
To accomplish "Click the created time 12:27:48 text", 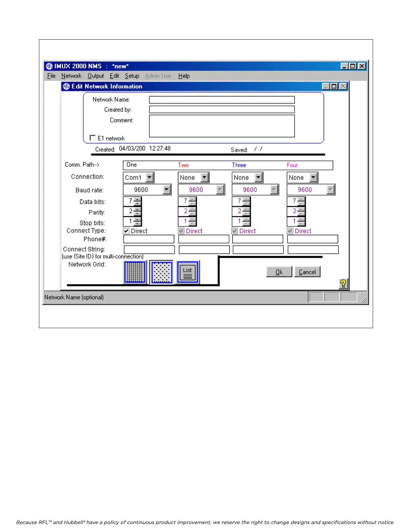I will tap(160, 148).
